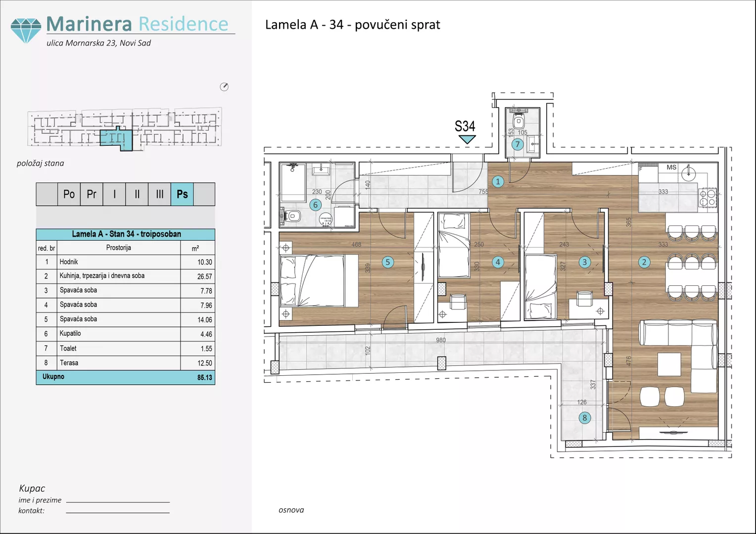Click room marker 2 in living room
This screenshot has height=534, width=756.
tap(644, 262)
